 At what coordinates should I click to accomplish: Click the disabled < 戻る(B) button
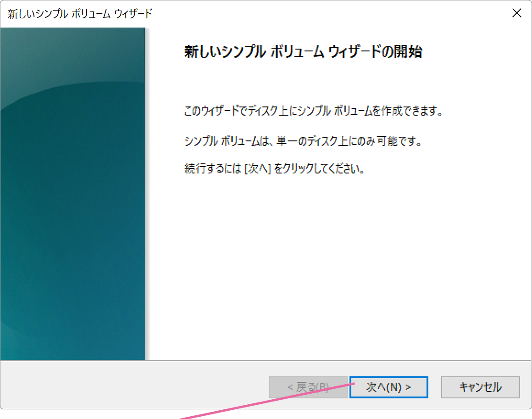pos(308,387)
